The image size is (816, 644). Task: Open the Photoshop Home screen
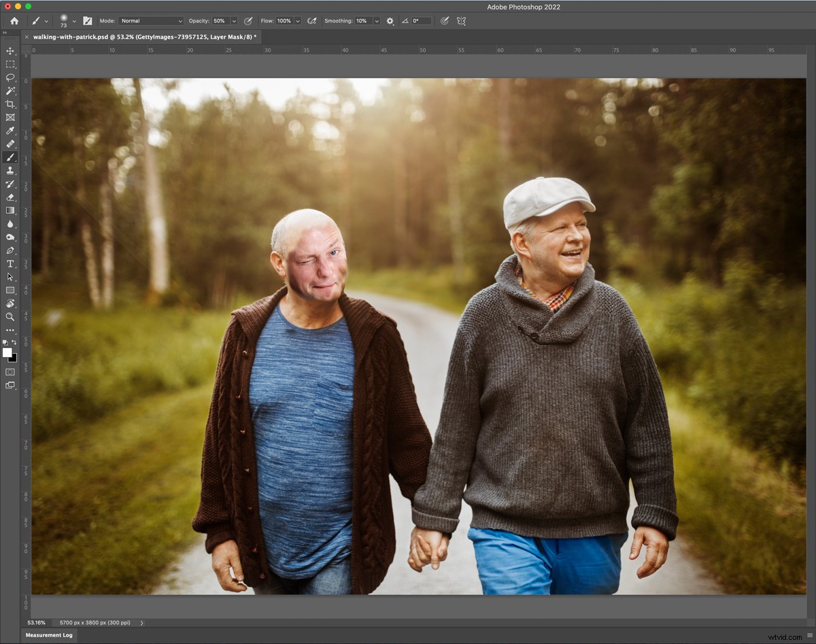pos(14,21)
